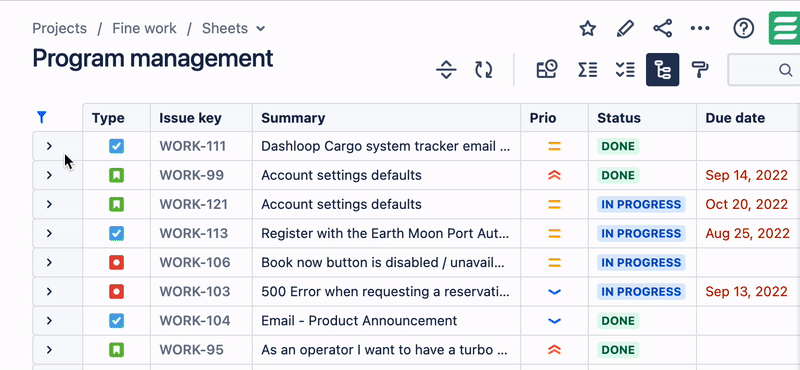Open the sum-up sigma list icon
The image size is (800, 370).
(587, 69)
